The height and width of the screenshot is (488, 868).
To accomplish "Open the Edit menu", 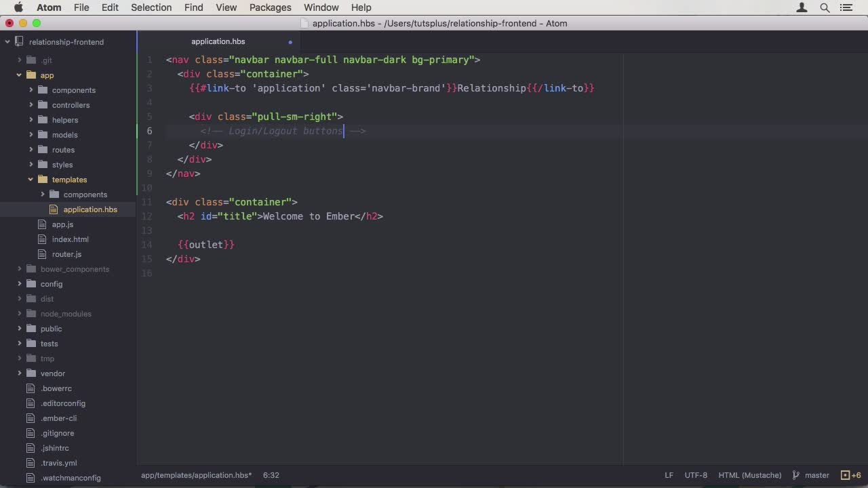I will (x=110, y=7).
